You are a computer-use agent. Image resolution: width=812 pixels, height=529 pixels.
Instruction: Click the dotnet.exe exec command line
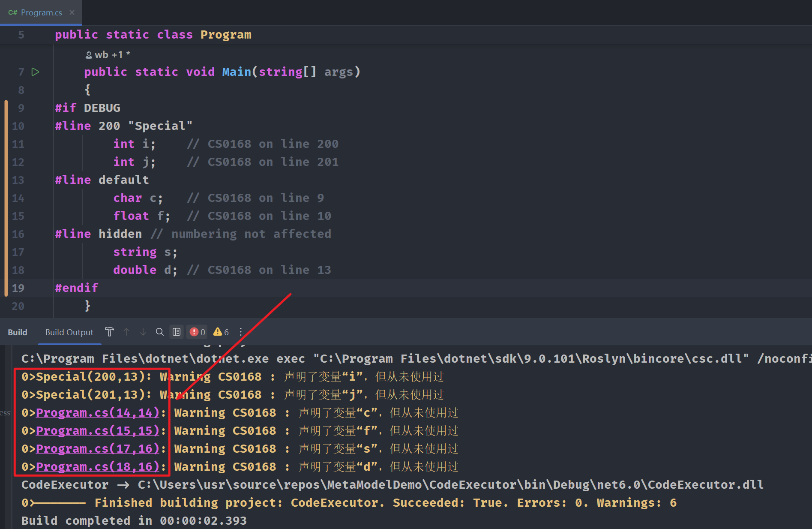416,358
